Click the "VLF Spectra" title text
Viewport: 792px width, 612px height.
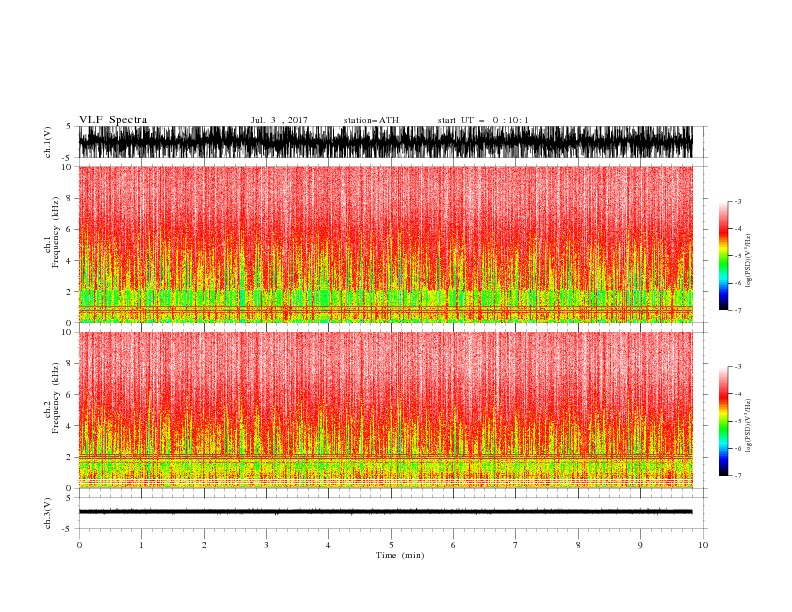(113, 120)
